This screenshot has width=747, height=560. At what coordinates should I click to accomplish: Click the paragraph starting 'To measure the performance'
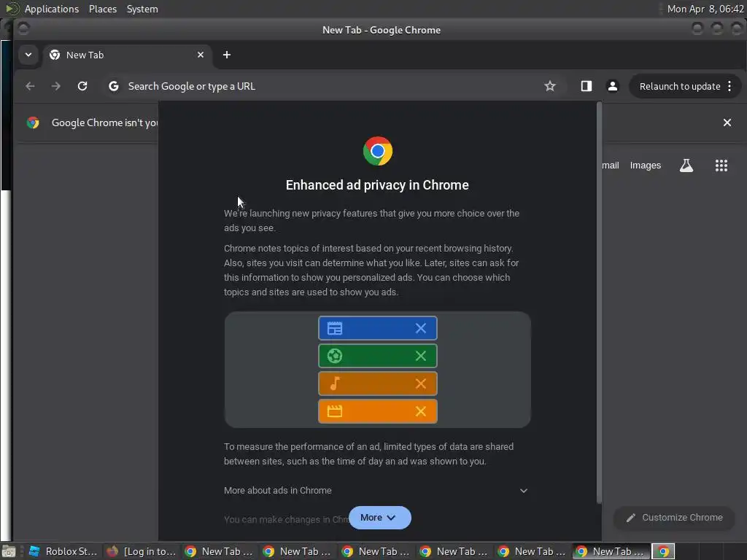pos(368,454)
